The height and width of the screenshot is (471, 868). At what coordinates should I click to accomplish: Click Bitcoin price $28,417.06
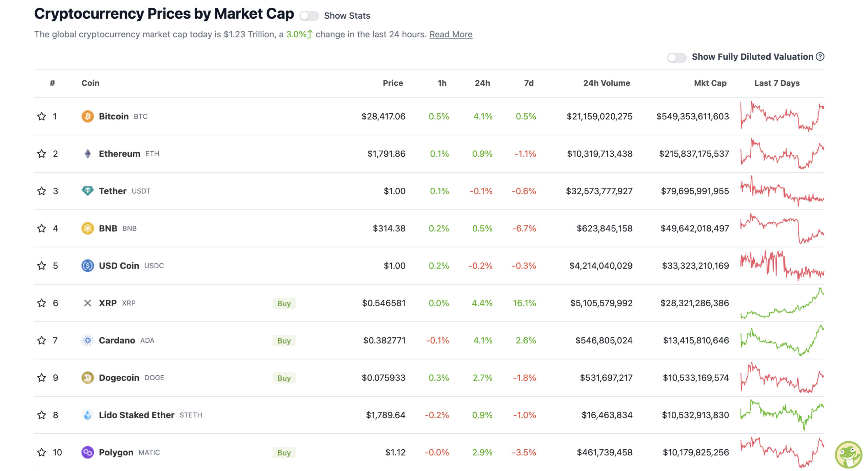(383, 116)
